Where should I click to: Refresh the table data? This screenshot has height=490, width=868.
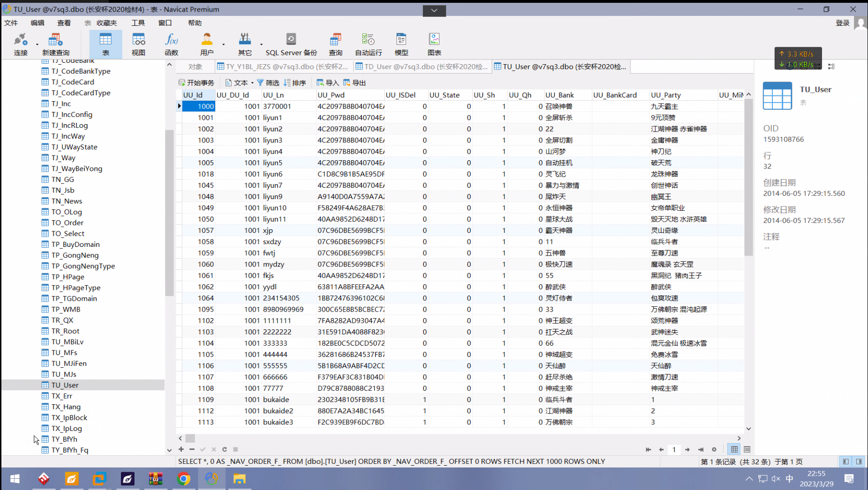(224, 449)
